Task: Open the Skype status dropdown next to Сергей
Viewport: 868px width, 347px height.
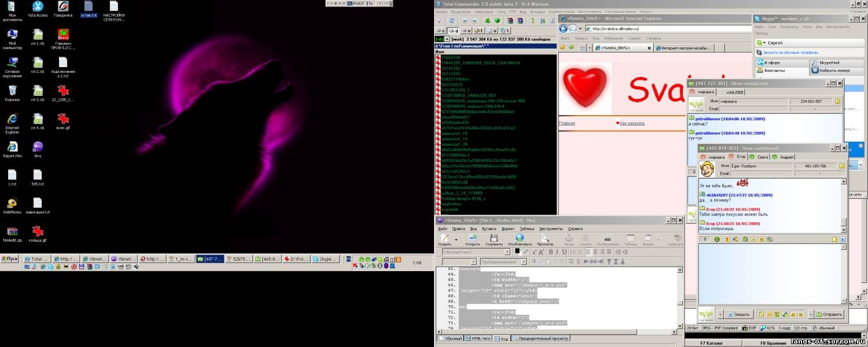Action: point(764,43)
